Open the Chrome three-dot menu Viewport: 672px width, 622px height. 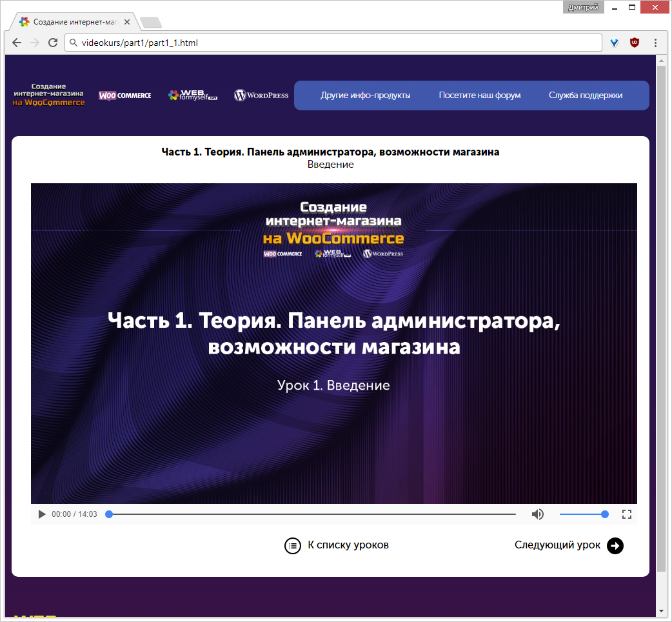pyautogui.click(x=655, y=43)
